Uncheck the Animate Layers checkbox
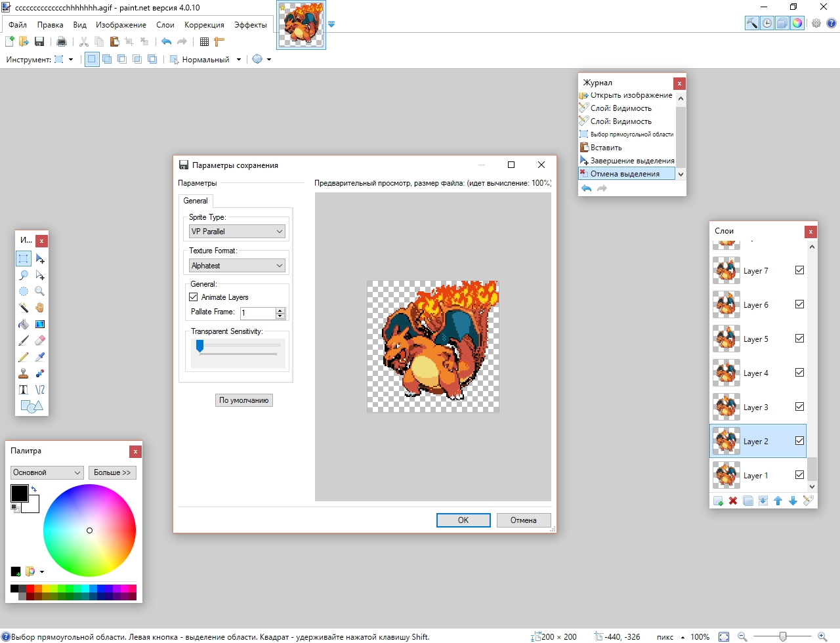Screen dimensions: 840x643 point(194,297)
